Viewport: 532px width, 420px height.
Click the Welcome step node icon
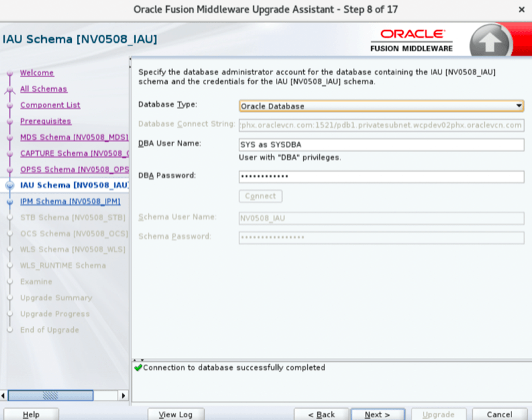pos(10,73)
